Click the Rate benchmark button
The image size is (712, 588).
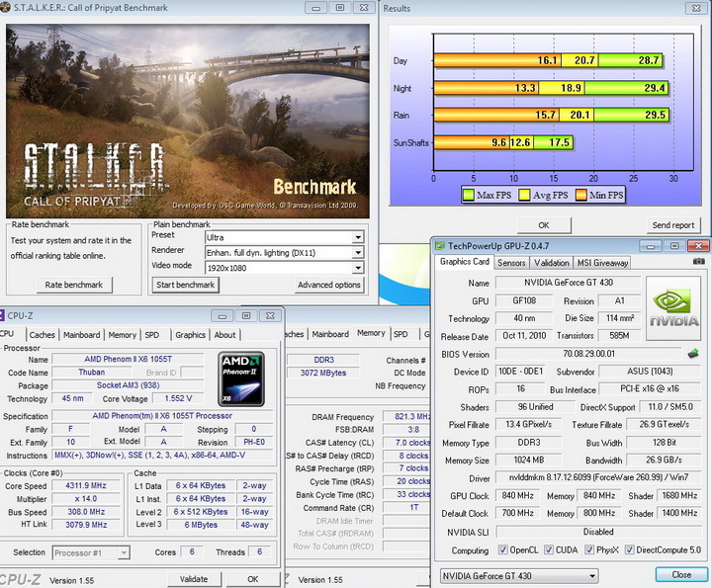pyautogui.click(x=74, y=285)
